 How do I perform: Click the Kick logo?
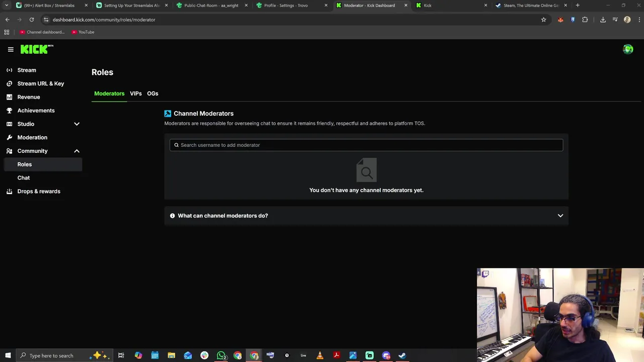37,49
